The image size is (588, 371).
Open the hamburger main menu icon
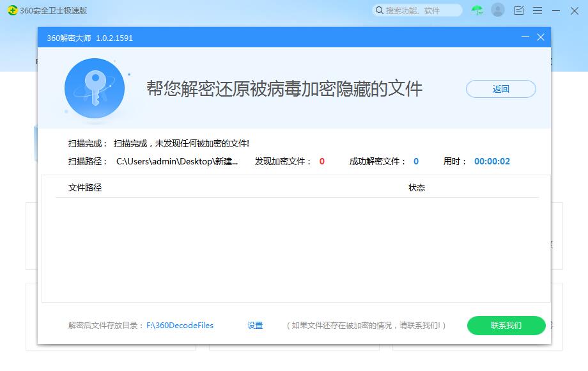tap(538, 10)
